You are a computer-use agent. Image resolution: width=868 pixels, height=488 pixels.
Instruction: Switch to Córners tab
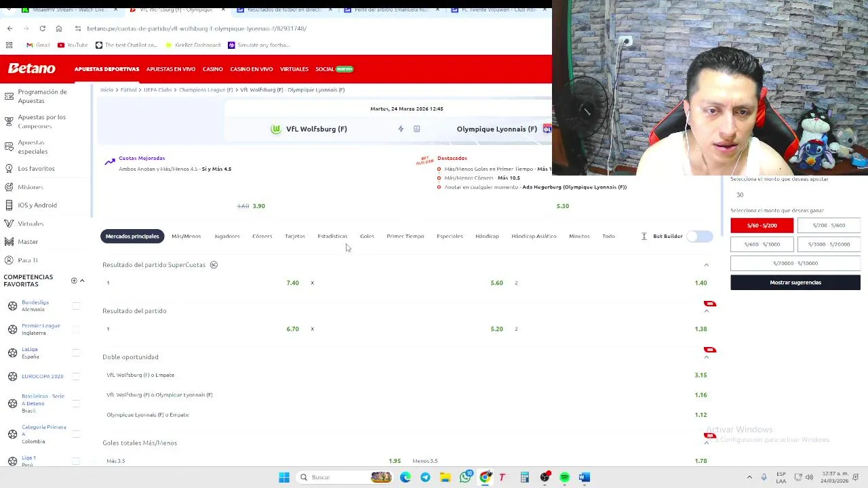[x=262, y=236]
